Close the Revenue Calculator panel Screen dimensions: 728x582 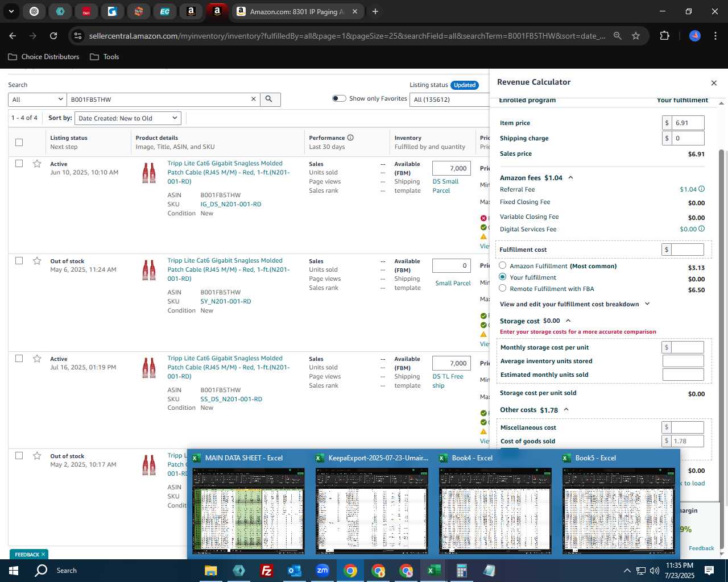pos(714,83)
